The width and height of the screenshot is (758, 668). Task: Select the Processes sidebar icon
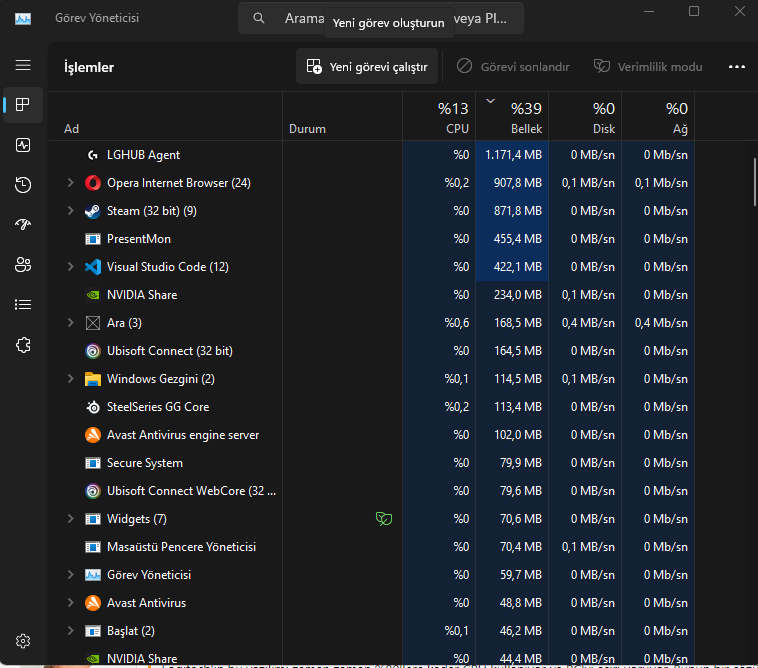click(x=23, y=105)
